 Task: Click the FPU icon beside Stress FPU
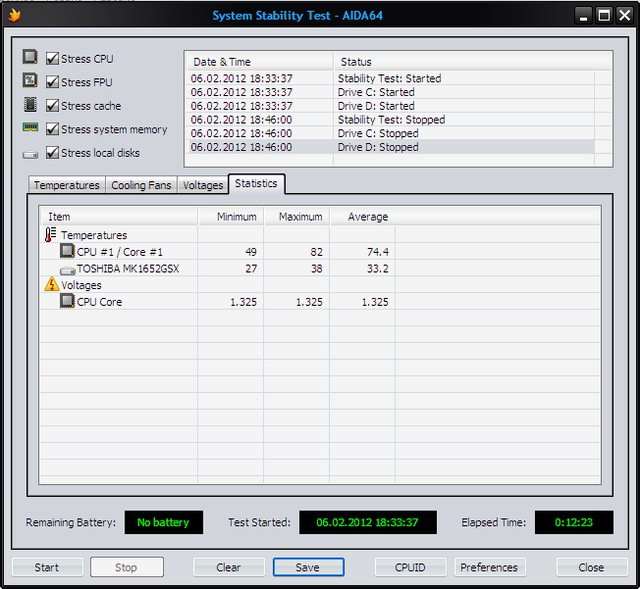[x=30, y=81]
